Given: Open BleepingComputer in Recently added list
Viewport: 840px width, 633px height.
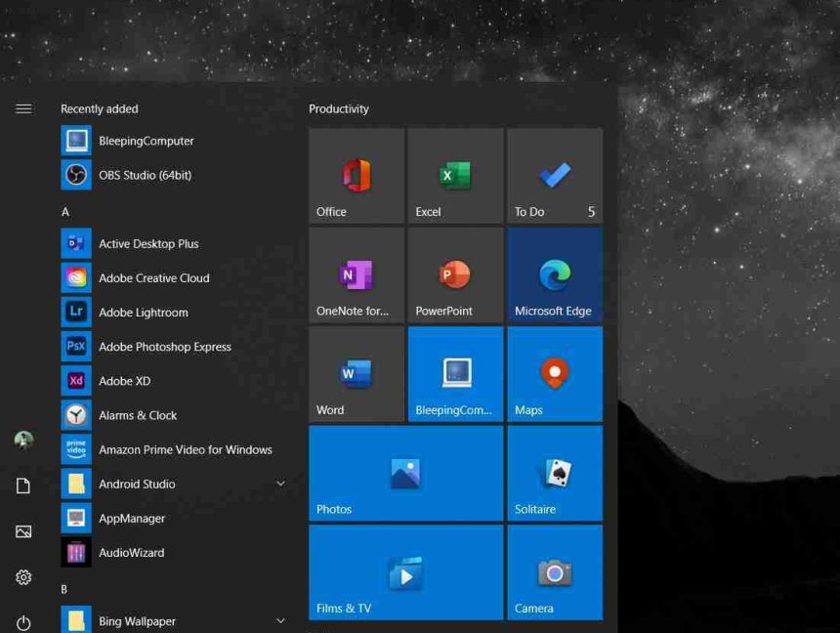Looking at the screenshot, I should (x=174, y=141).
